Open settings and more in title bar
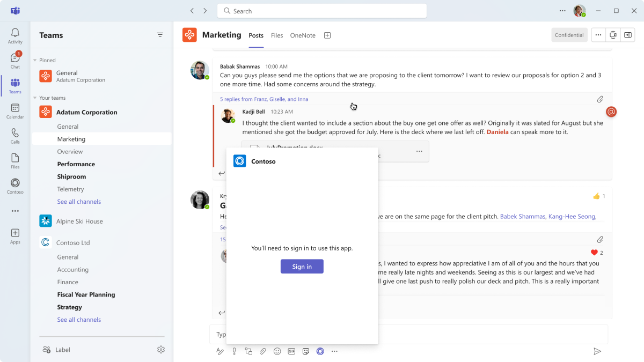 (x=562, y=11)
